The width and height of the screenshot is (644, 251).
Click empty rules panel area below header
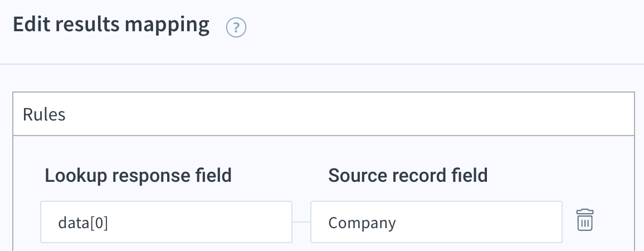point(324,150)
